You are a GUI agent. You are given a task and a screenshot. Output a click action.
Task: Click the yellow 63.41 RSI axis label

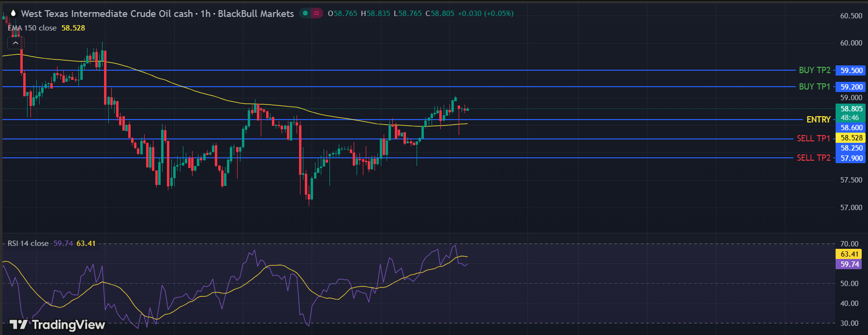coord(849,254)
